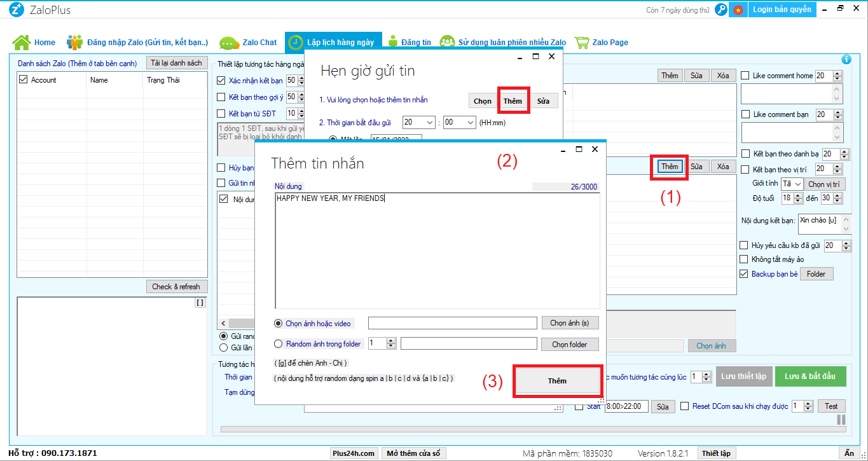The height and width of the screenshot is (461, 868).
Task: Enable the Kết bạn theo danh bạ checkbox
Action: point(745,154)
